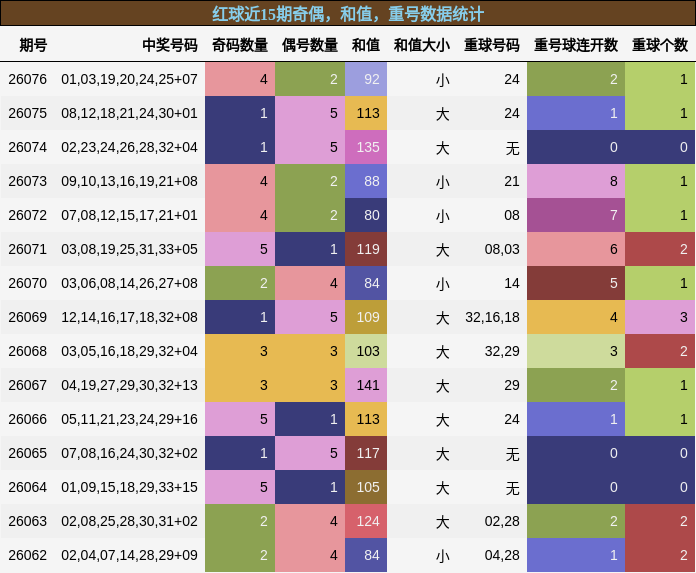Click the sum value 119 cell
The image size is (696, 573).
click(x=366, y=249)
